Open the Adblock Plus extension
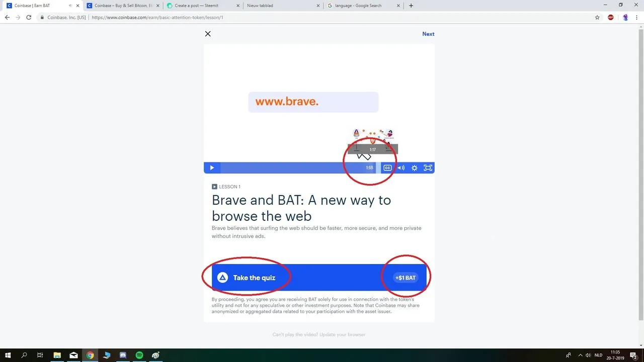 click(x=611, y=17)
